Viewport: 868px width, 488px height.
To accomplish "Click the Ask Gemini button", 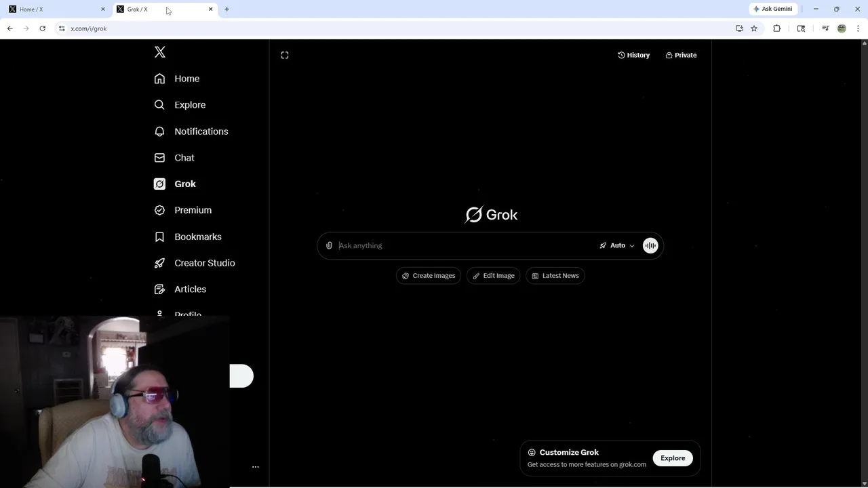I will tap(773, 9).
